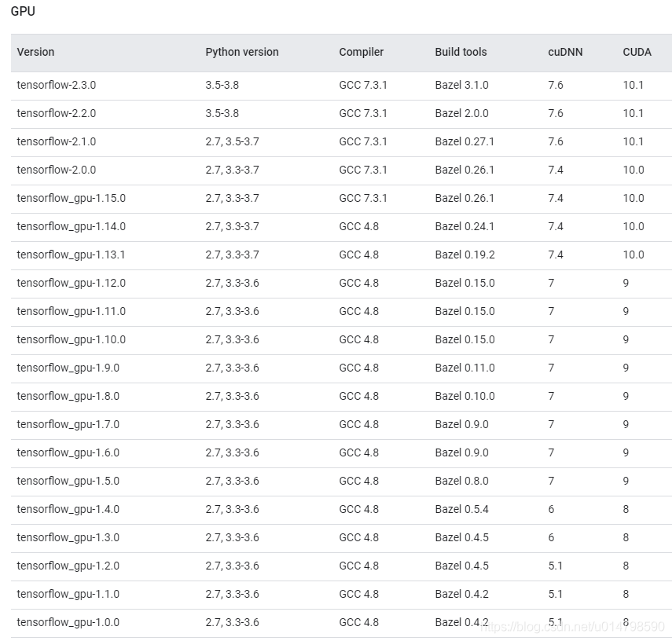The width and height of the screenshot is (672, 641).
Task: Click the tensorflow-2.2.0 version cell
Action: coord(56,113)
